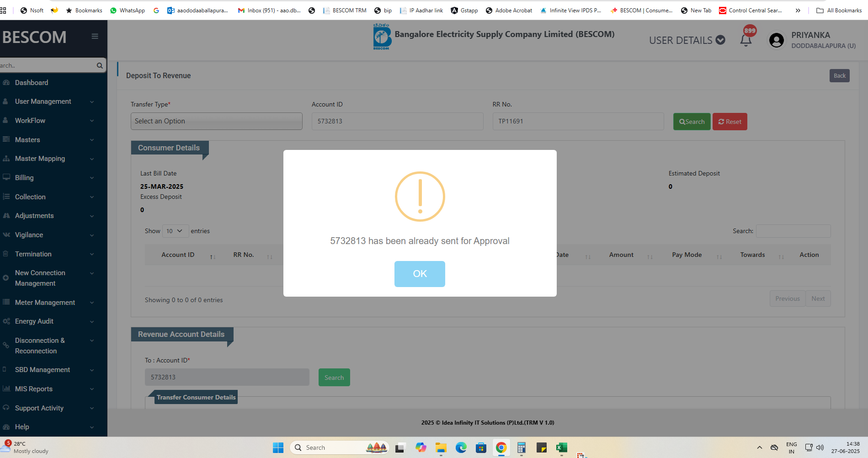Click the taskbar Search box

339,447
